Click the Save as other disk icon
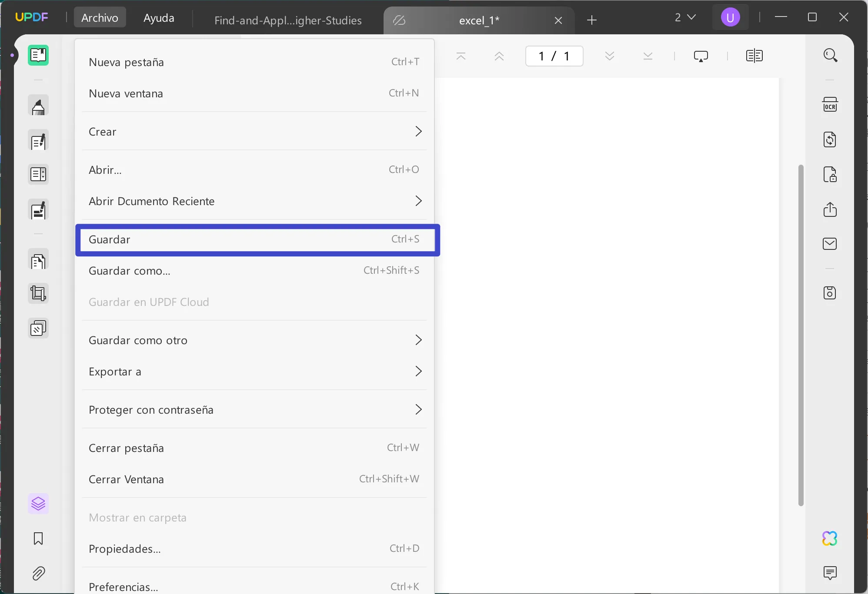 point(830,293)
